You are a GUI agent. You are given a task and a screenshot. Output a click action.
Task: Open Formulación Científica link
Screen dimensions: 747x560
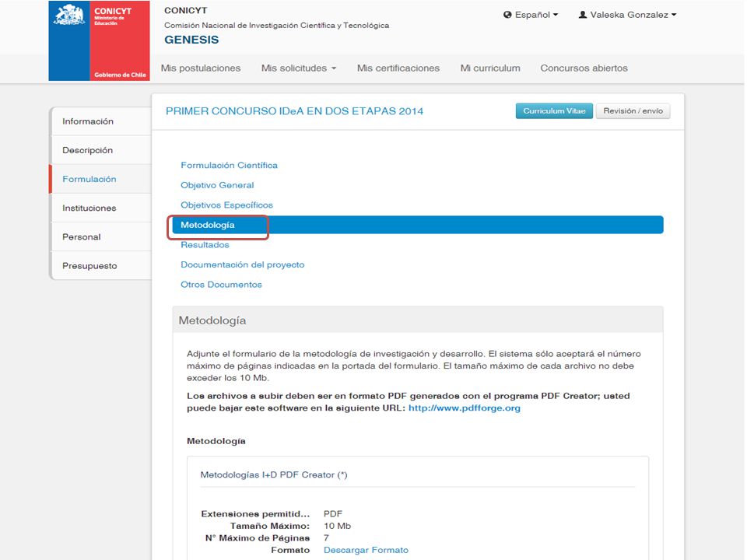[229, 165]
